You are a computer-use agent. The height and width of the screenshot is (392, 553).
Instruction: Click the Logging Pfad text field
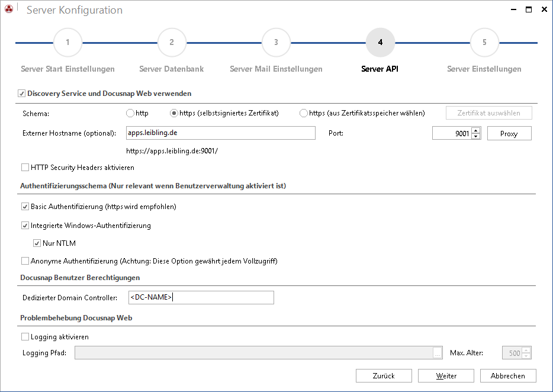[253, 352]
